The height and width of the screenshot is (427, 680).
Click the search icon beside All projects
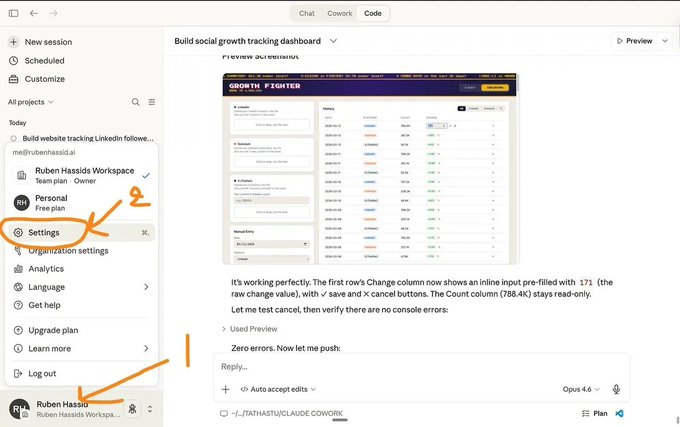click(135, 102)
